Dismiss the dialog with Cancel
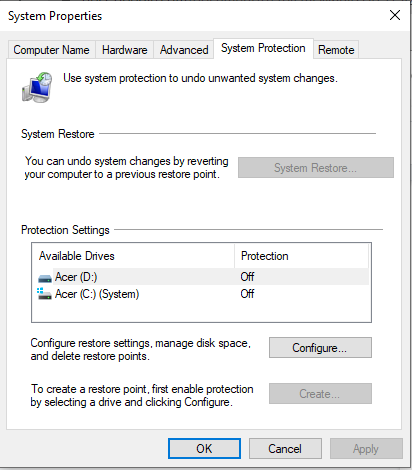 coord(285,449)
